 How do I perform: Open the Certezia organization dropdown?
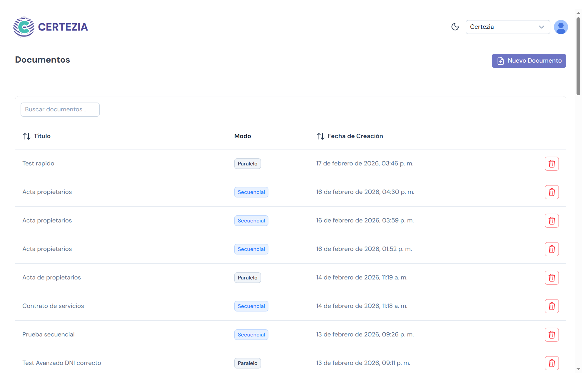tap(507, 27)
